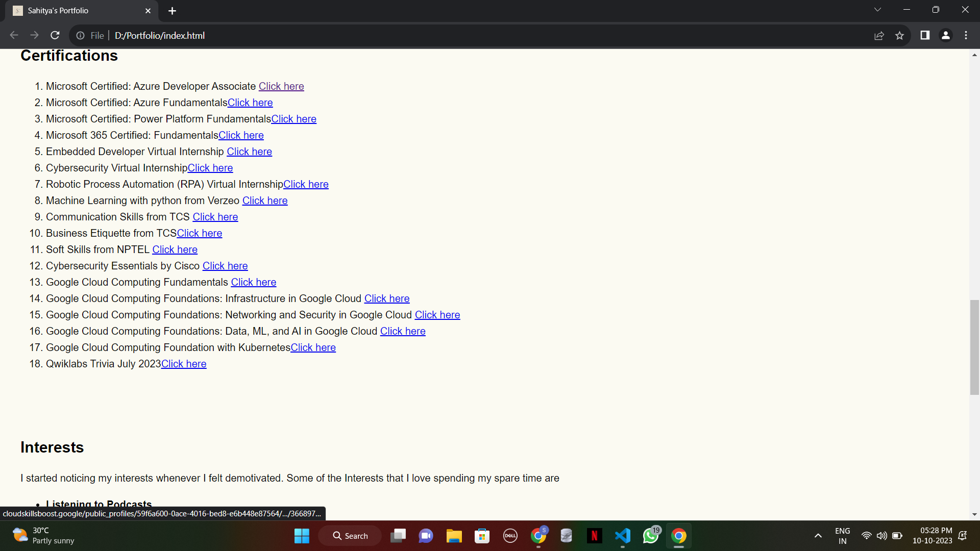Expand hidden system tray icons
Viewport: 980px width, 551px height.
[x=818, y=536]
